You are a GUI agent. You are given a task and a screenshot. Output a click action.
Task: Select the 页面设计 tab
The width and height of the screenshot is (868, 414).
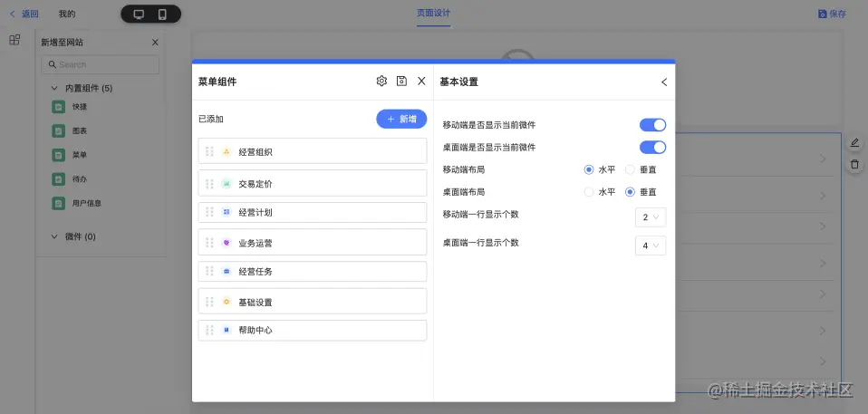(x=433, y=14)
